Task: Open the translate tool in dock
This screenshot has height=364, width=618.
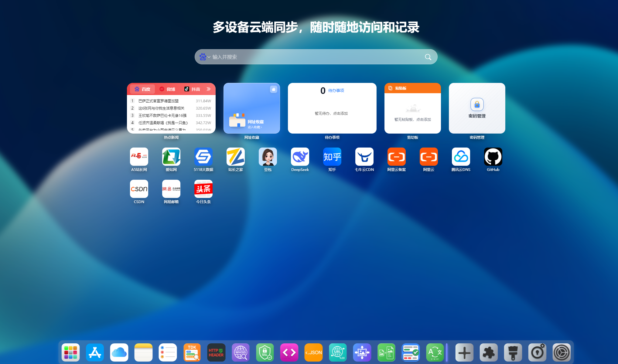Action: 435,352
